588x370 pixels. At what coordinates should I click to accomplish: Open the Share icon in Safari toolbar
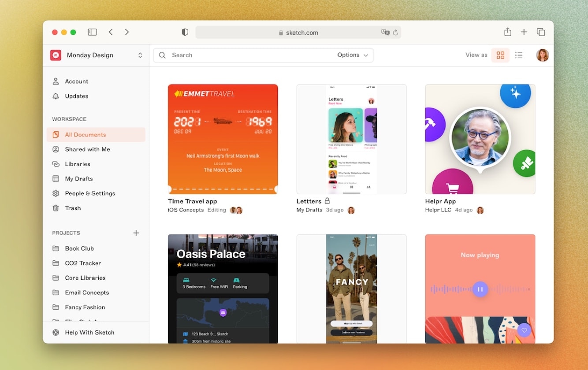coord(508,32)
